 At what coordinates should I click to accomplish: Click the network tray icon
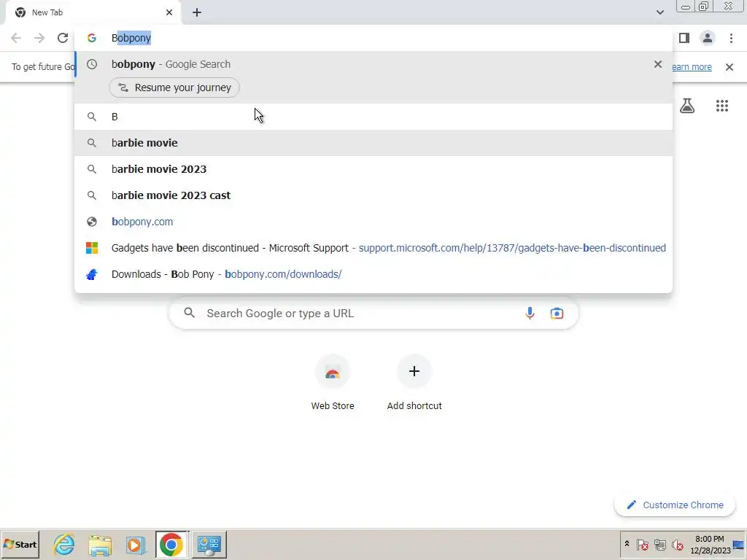(x=659, y=544)
